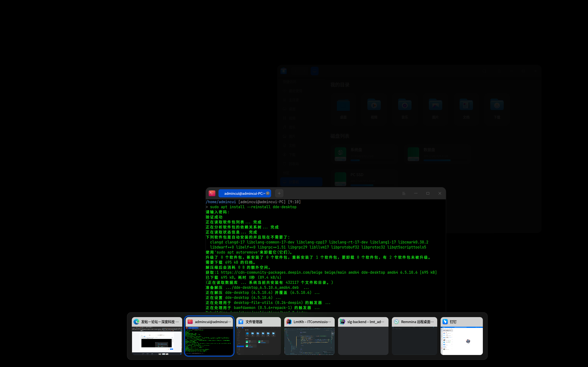
Task: Open 桌面 folder in file manager
Action: 343,109
